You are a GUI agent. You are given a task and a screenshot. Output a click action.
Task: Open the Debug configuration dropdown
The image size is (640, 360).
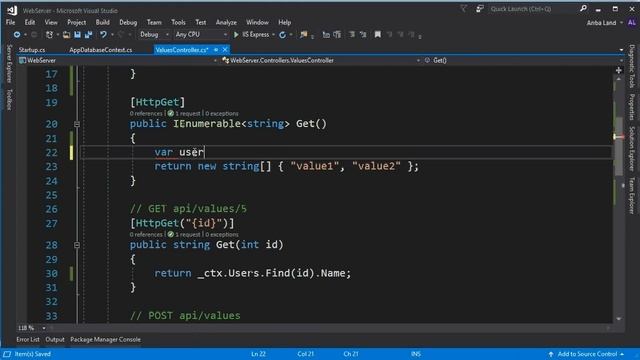[154, 35]
